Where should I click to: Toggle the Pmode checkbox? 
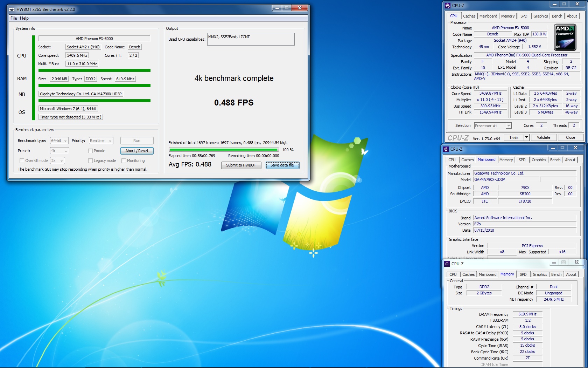(x=90, y=151)
